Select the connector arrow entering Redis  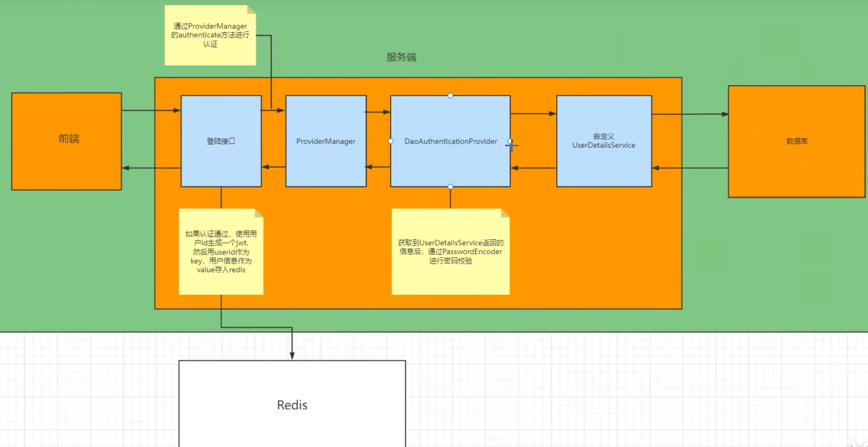click(292, 344)
